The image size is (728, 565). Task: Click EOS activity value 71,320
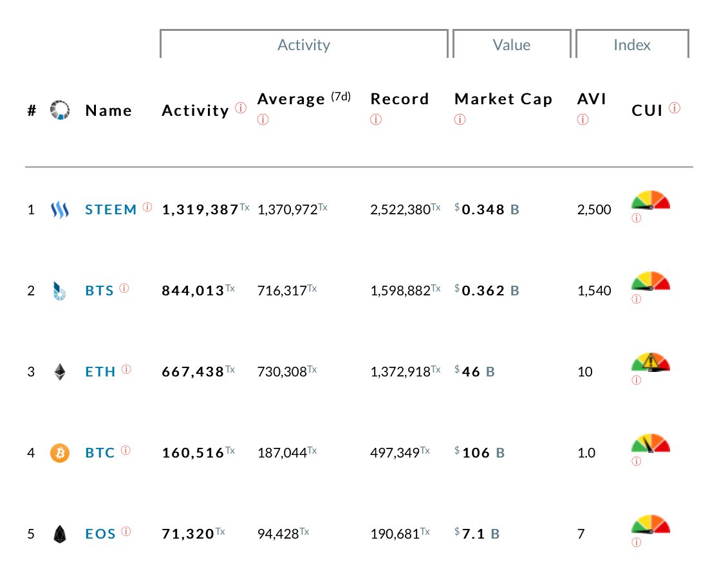click(x=188, y=534)
